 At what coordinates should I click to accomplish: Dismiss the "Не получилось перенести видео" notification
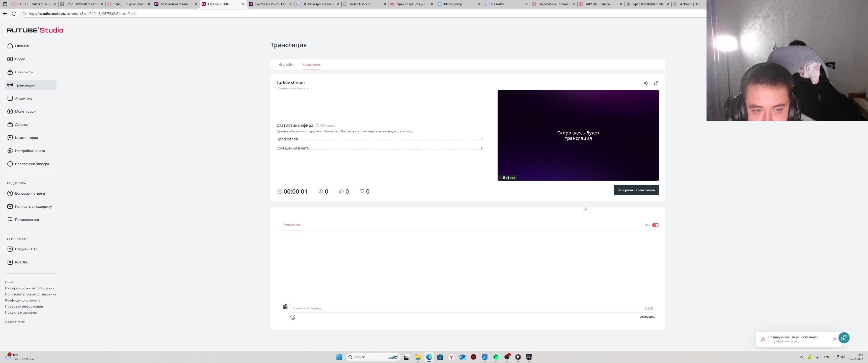[834, 339]
